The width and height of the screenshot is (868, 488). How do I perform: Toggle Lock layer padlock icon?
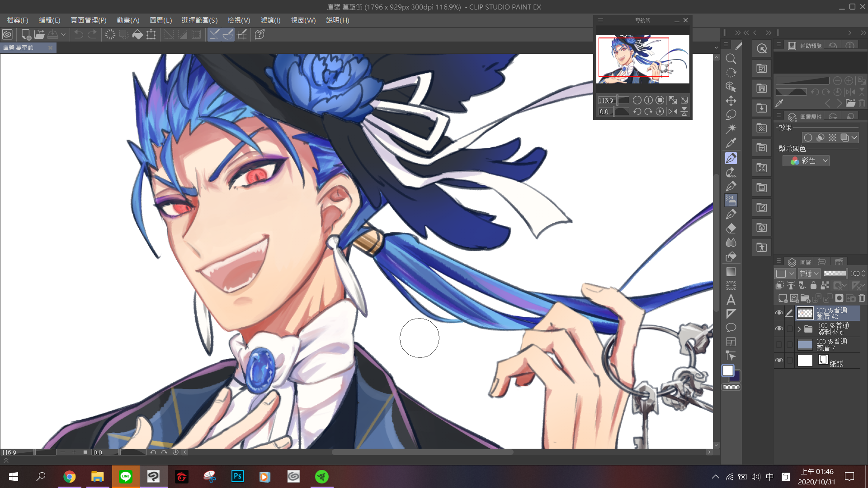pyautogui.click(x=813, y=285)
